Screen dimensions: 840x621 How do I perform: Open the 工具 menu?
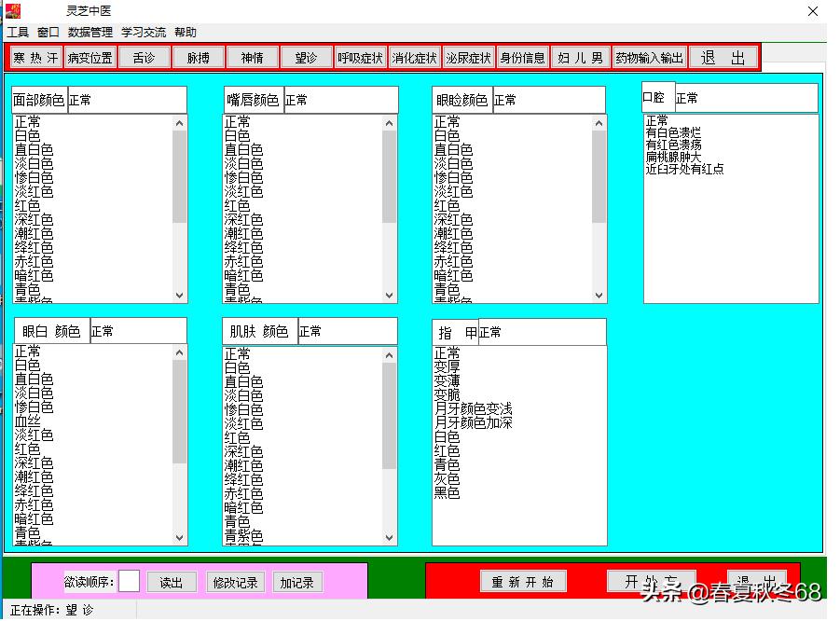pos(18,32)
